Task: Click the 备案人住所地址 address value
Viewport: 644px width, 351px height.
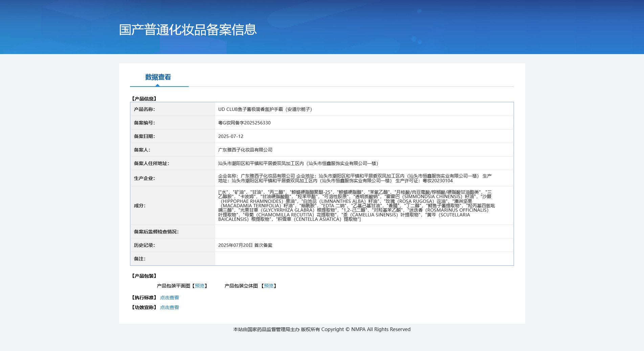Action: coord(298,163)
